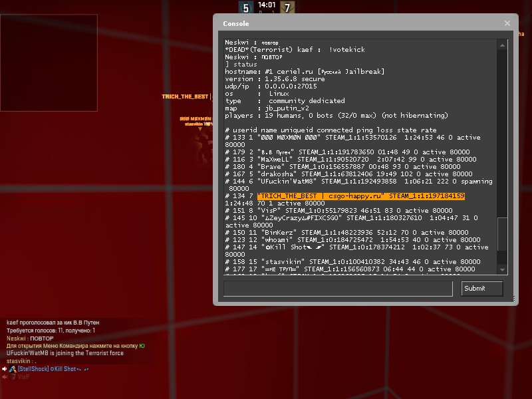Click the right team score 7
532x399 pixels.
(287, 8)
